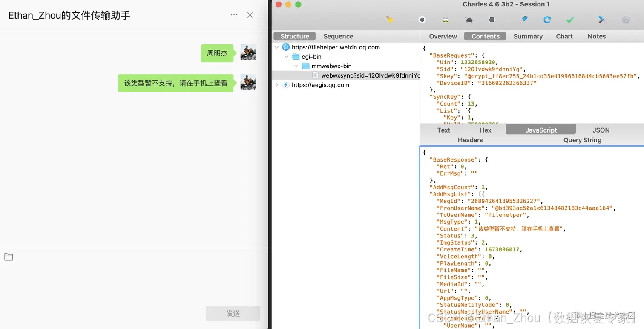This screenshot has width=644, height=329.
Task: Collapse the filehelper.weixin.qq.com host node
Action: [x=277, y=47]
